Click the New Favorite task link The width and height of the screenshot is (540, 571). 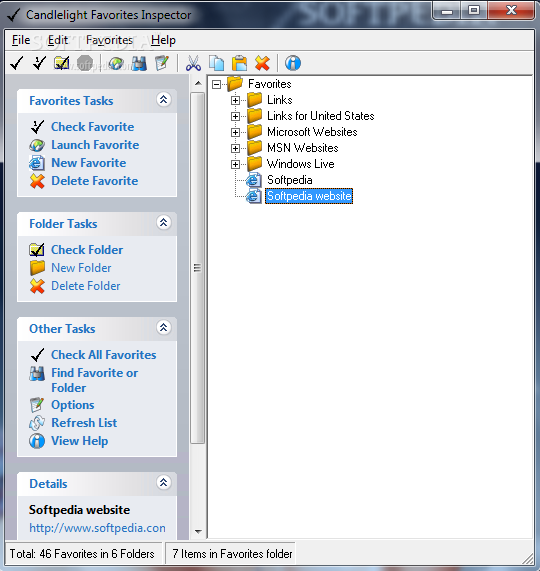point(88,163)
